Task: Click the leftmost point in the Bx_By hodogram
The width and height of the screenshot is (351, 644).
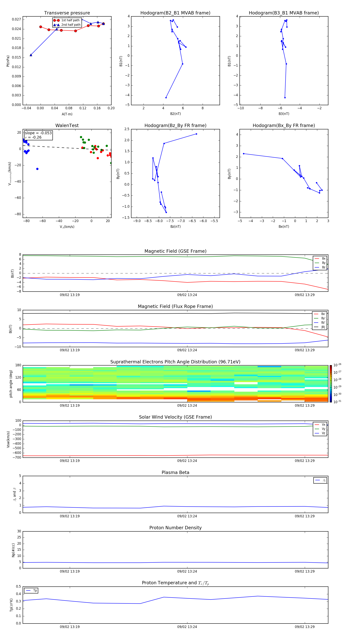Action: [244, 154]
